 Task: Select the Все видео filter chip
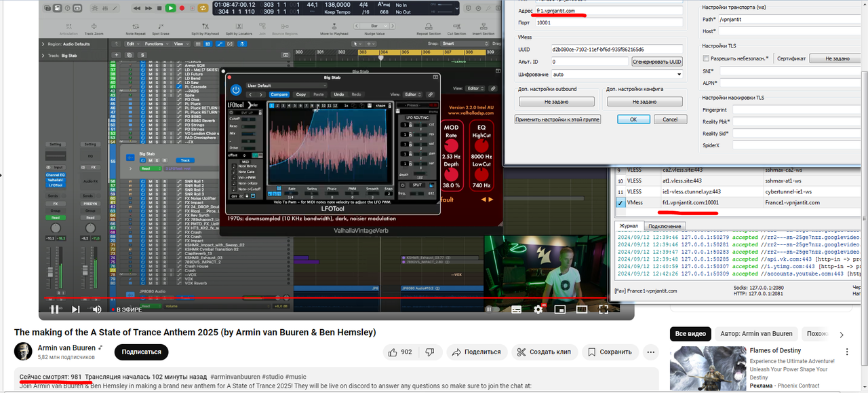tap(690, 334)
